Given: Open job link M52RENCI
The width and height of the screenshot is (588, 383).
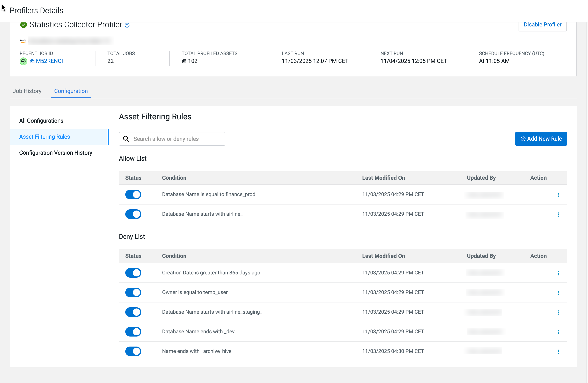Looking at the screenshot, I should pos(49,61).
